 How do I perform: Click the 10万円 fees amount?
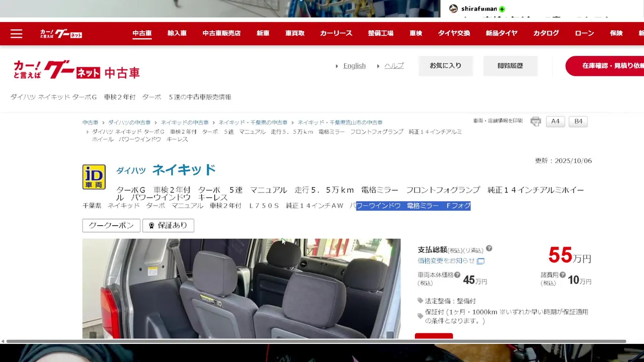coord(580,281)
